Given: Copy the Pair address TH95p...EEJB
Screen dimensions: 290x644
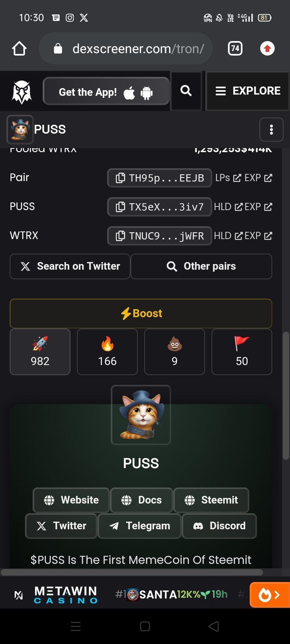Looking at the screenshot, I should 159,178.
